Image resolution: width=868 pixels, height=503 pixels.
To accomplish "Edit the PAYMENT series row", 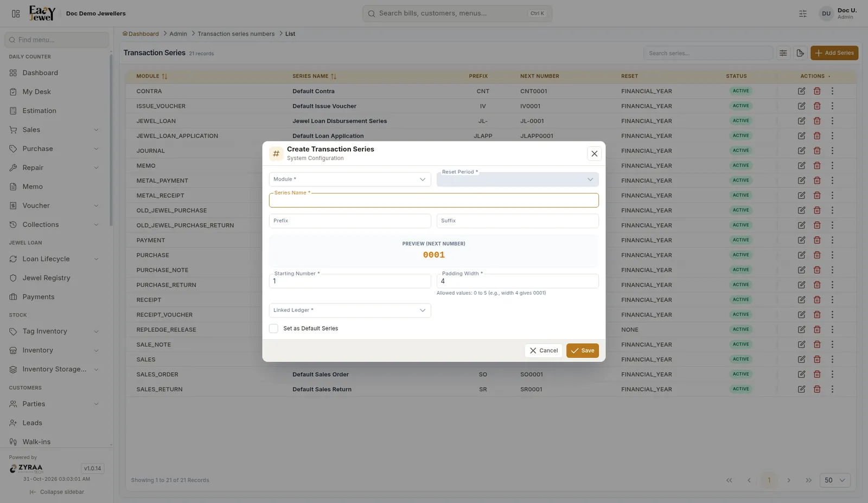I will tap(801, 240).
